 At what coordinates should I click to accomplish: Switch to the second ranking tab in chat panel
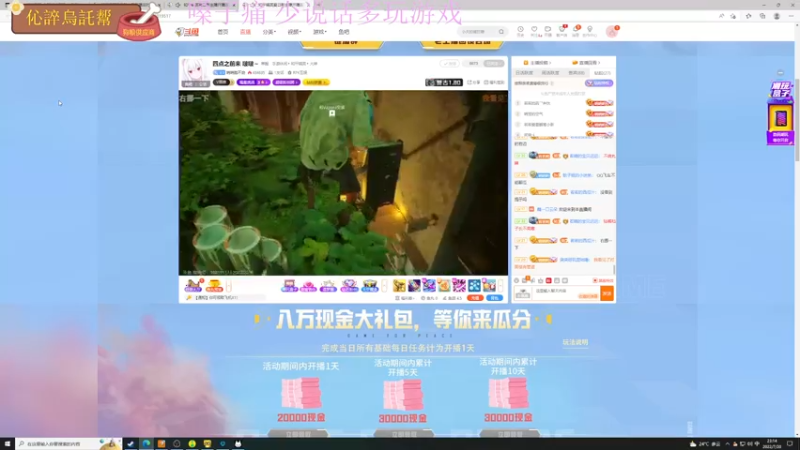click(550, 73)
